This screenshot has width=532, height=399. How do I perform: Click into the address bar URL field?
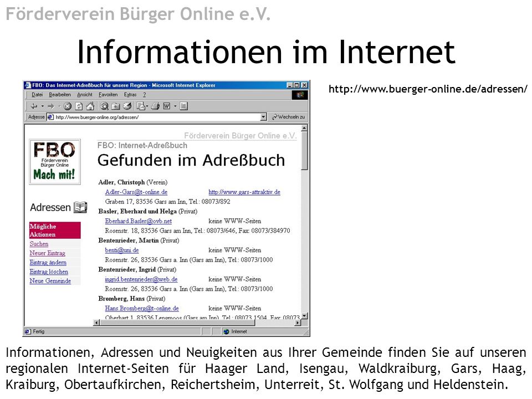tap(157, 117)
